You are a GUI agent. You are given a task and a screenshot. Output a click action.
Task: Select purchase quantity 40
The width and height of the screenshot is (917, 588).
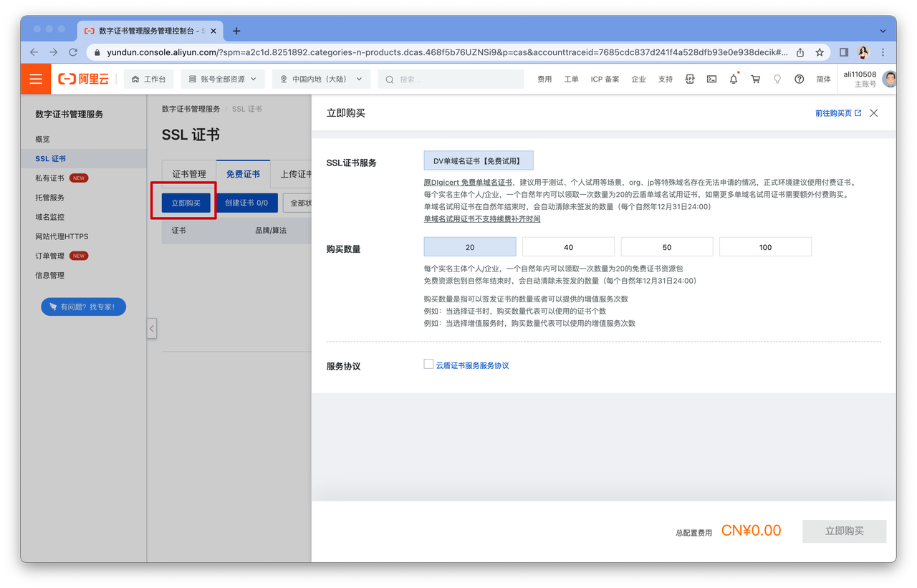tap(568, 247)
